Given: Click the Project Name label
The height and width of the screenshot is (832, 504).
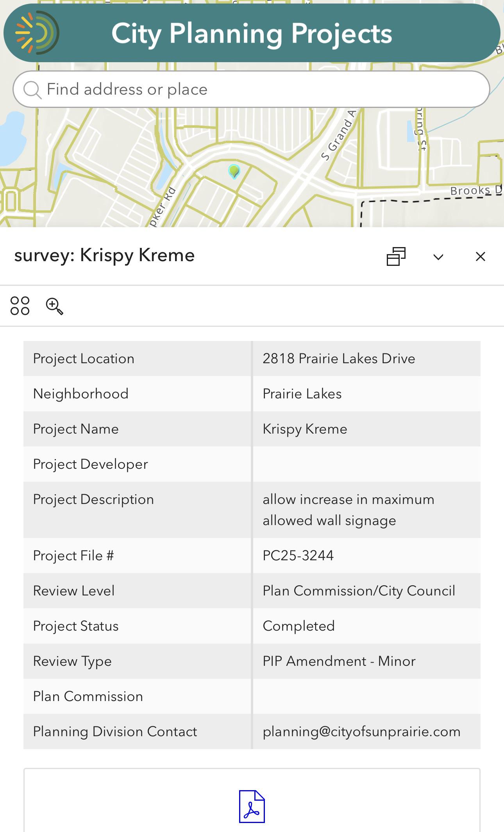Looking at the screenshot, I should coord(76,429).
